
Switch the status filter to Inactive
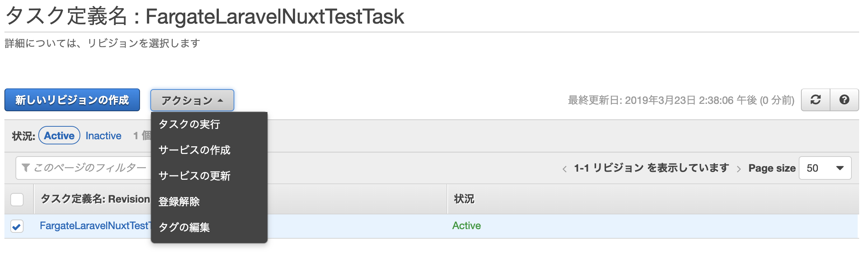[103, 136]
